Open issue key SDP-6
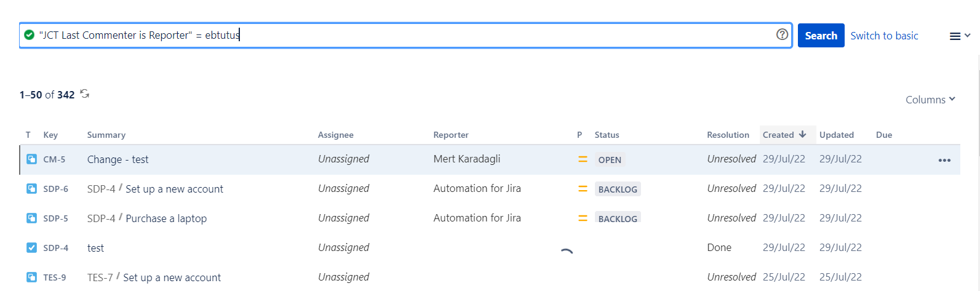Image resolution: width=980 pixels, height=291 pixels. (55, 189)
